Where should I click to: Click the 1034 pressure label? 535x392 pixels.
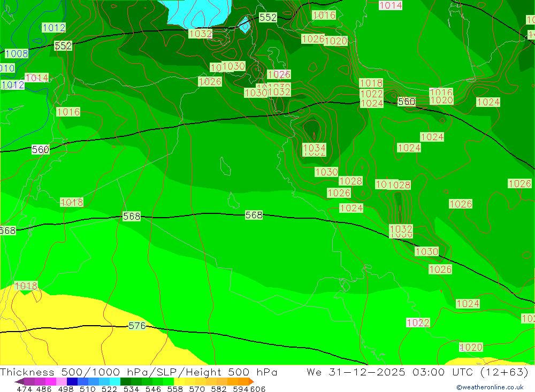pyautogui.click(x=314, y=148)
